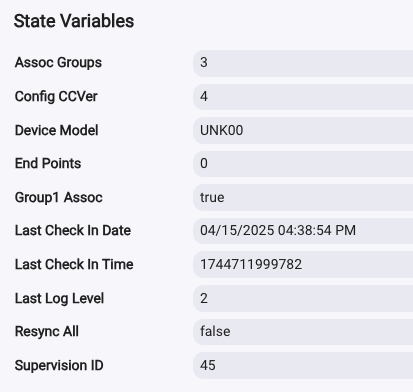413x392 pixels.
Task: Click the Last Log Level label
Action: (x=59, y=298)
